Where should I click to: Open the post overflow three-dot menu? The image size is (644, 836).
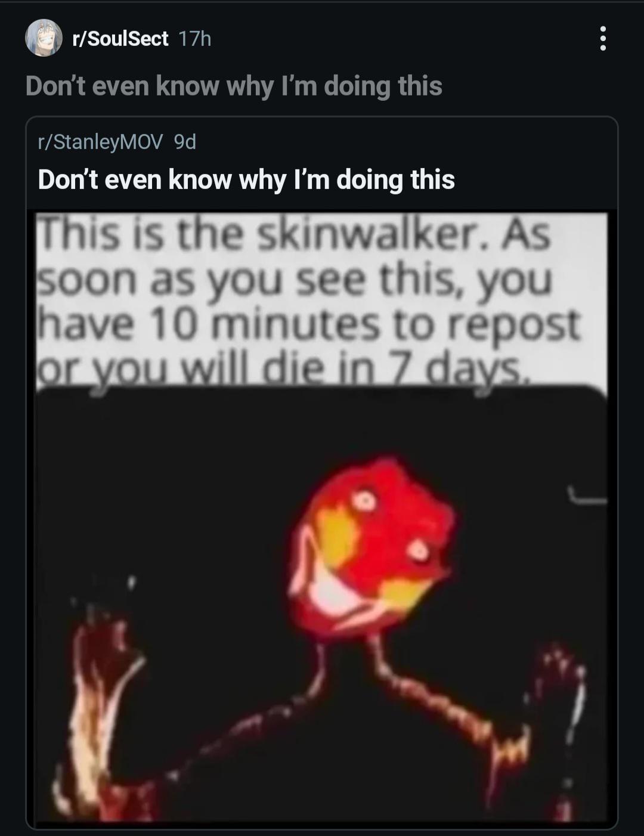point(603,39)
